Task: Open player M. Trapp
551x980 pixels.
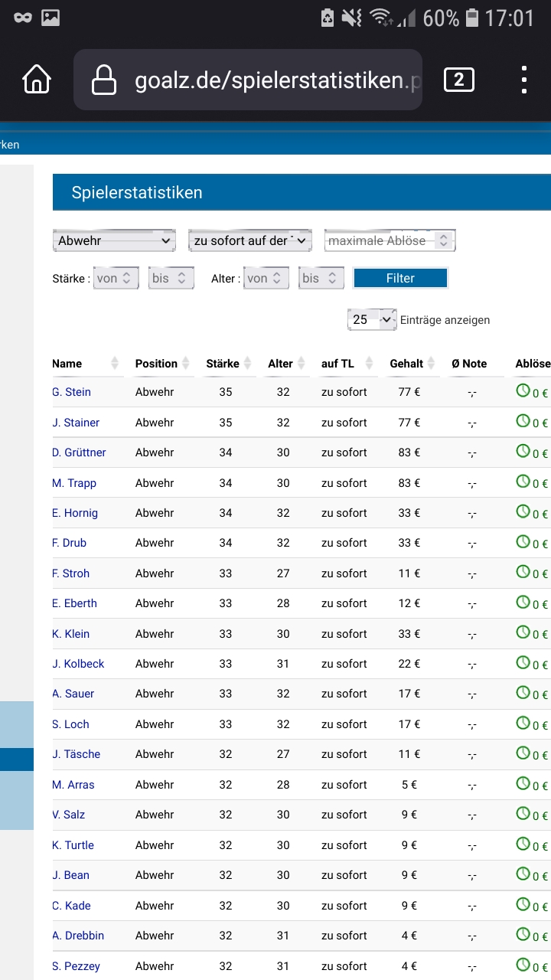Action: point(74,483)
